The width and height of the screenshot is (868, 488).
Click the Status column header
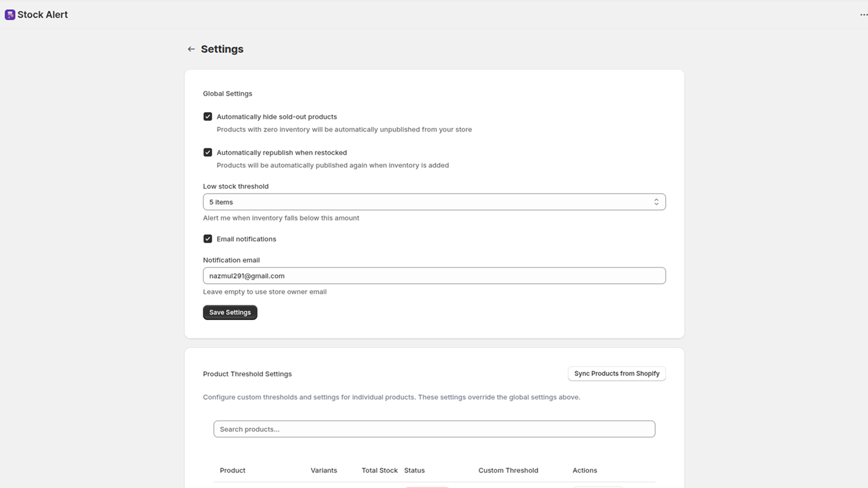(x=414, y=470)
